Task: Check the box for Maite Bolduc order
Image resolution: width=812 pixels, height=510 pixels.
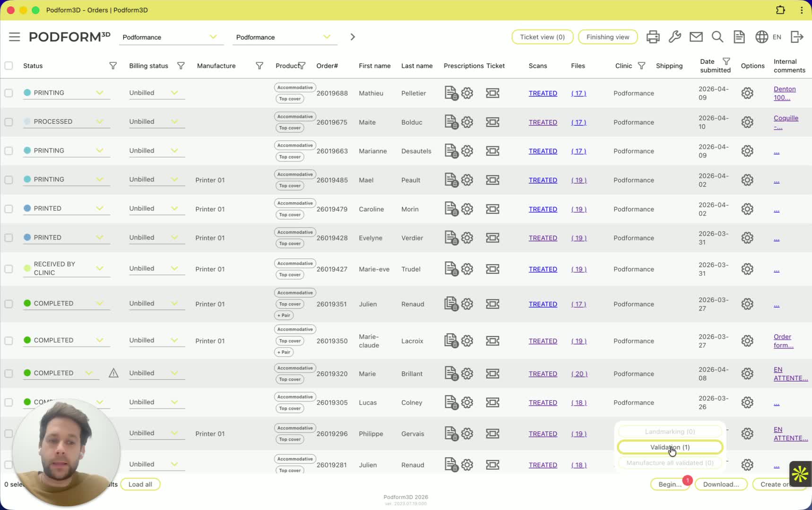Action: click(9, 122)
